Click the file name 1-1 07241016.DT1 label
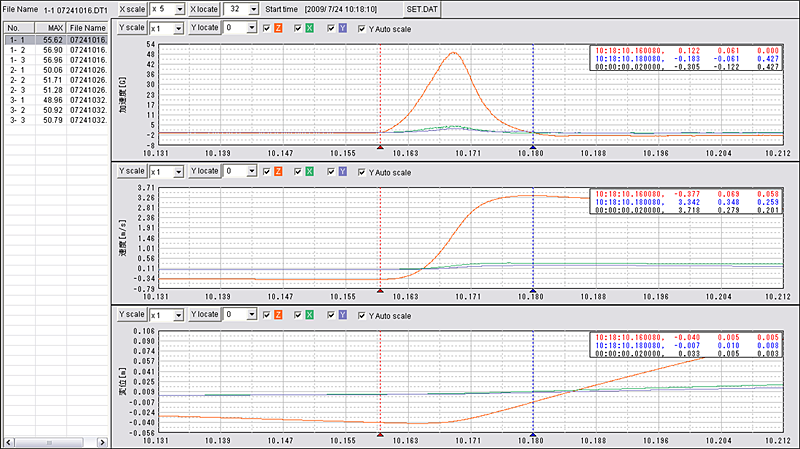 tap(76, 10)
